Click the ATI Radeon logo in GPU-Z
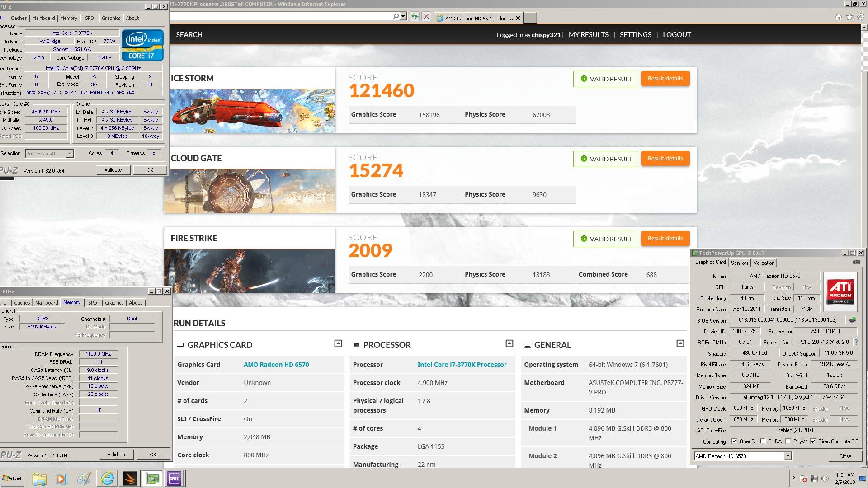This screenshot has height=488, width=868. click(x=840, y=292)
